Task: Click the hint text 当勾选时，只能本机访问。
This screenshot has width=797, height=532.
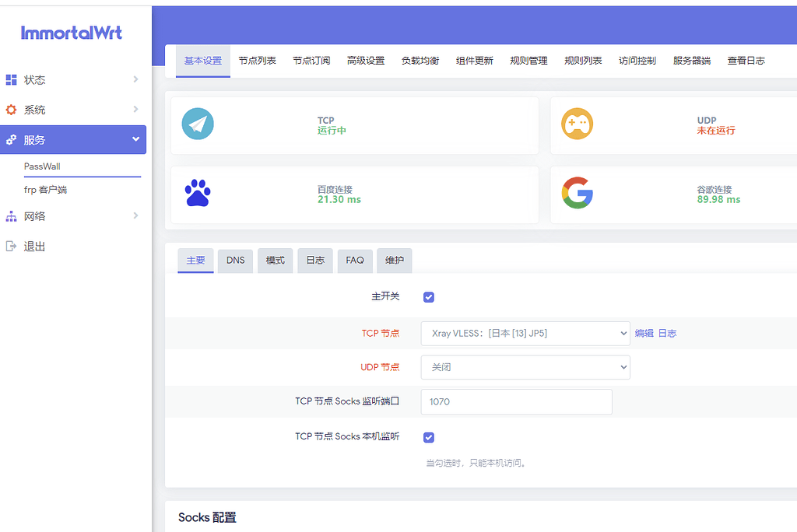Action: coord(476,464)
